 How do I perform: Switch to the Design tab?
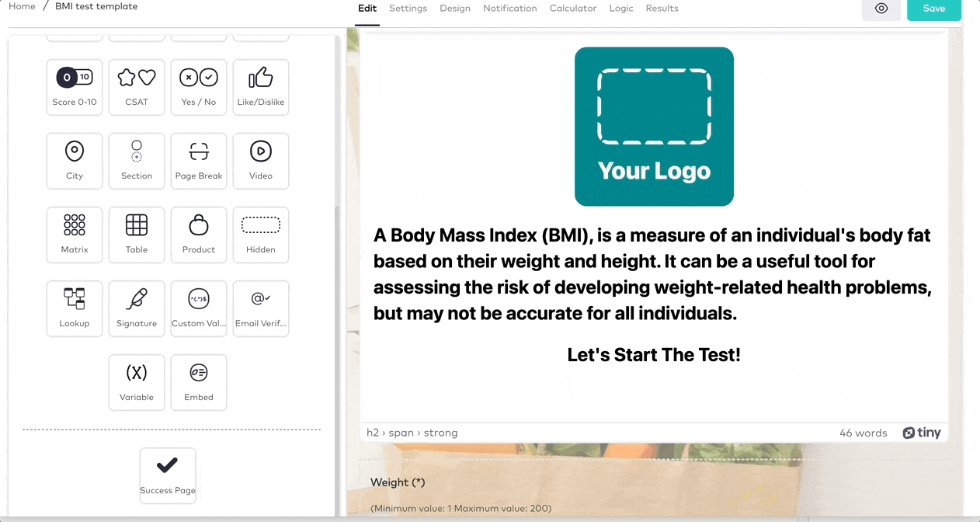[455, 9]
